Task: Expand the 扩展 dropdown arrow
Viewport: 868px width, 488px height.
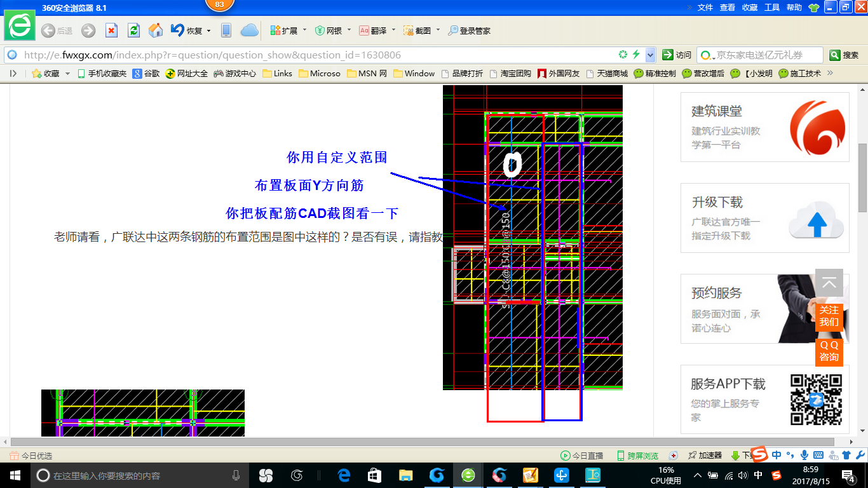Action: coord(304,30)
